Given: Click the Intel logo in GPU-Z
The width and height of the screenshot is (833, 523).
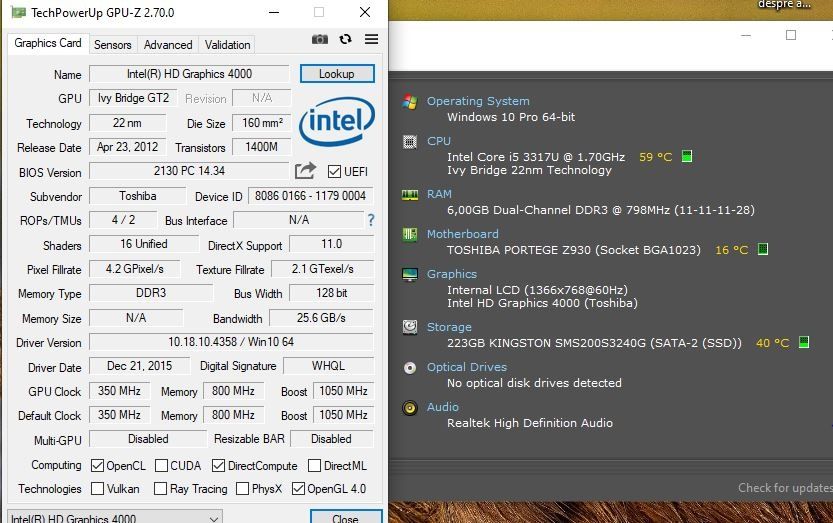Looking at the screenshot, I should (x=337, y=121).
